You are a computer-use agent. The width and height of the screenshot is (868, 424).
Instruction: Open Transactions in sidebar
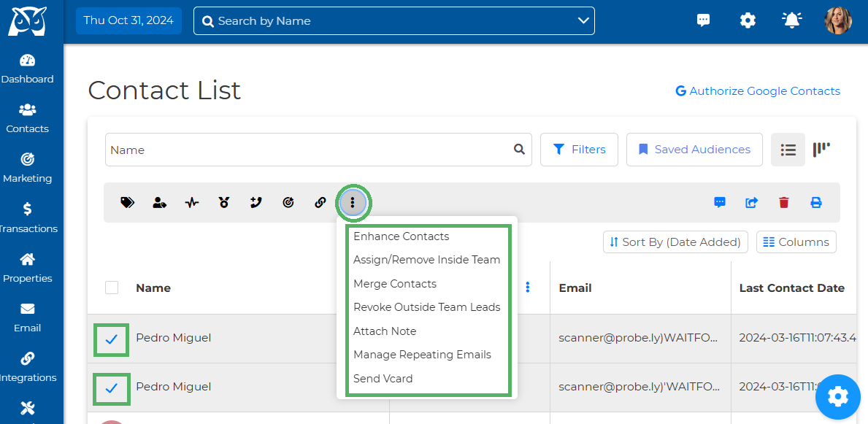pos(27,219)
